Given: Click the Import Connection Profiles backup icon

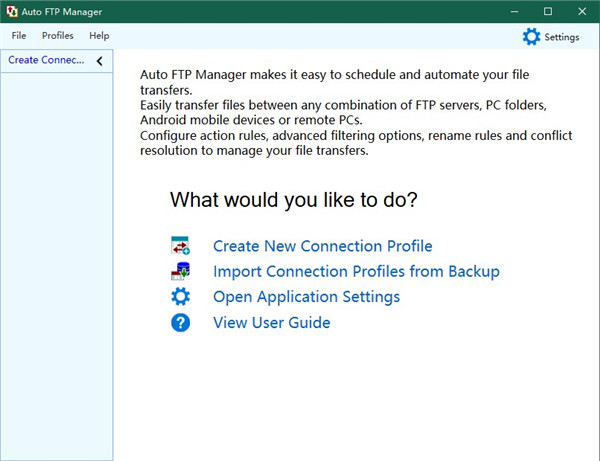Looking at the screenshot, I should [x=180, y=271].
